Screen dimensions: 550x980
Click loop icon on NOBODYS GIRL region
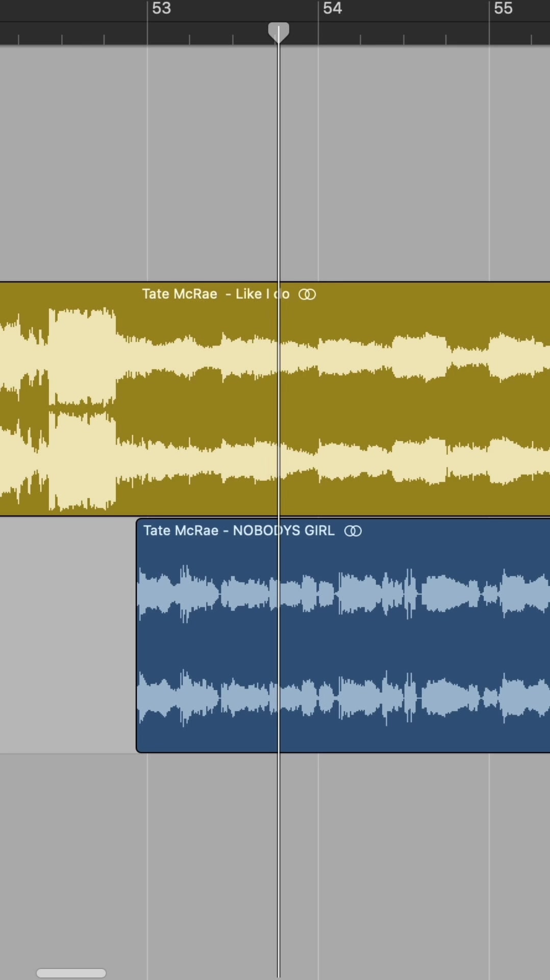[353, 531]
